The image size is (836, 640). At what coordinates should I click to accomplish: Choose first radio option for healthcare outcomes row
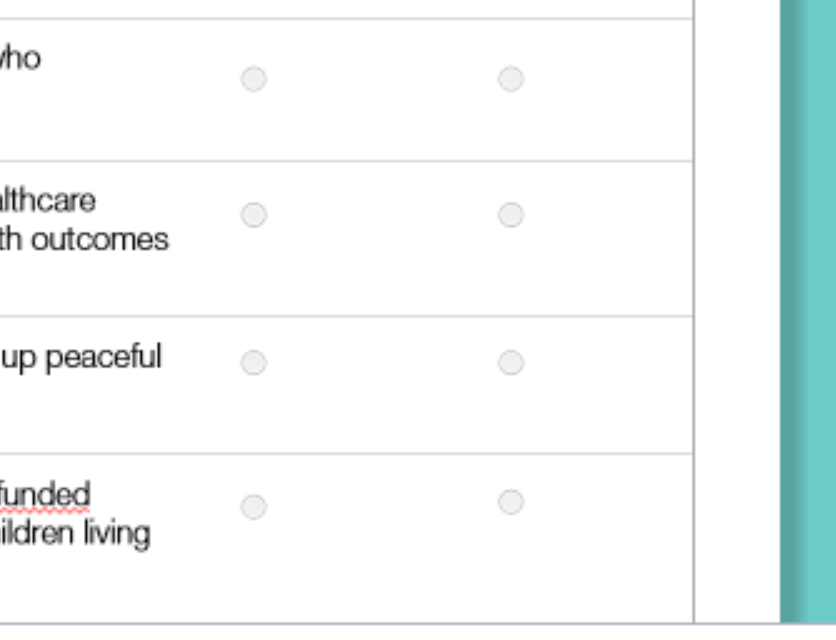click(x=254, y=215)
